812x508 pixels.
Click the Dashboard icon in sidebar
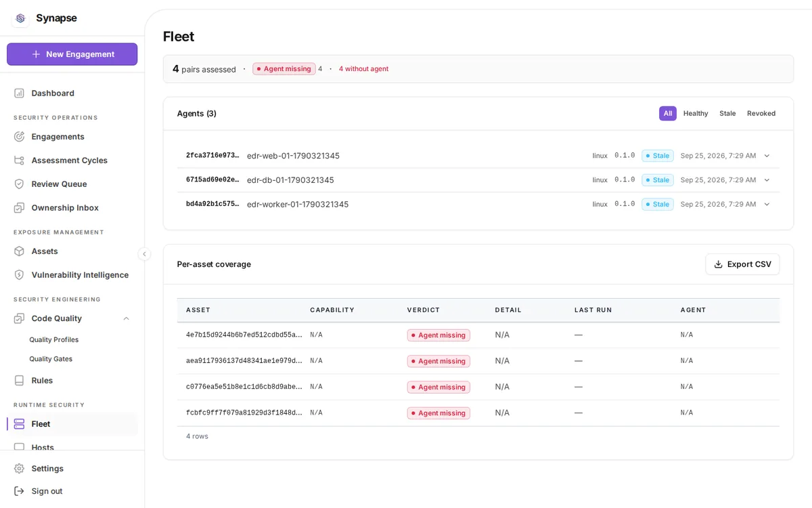[19, 93]
